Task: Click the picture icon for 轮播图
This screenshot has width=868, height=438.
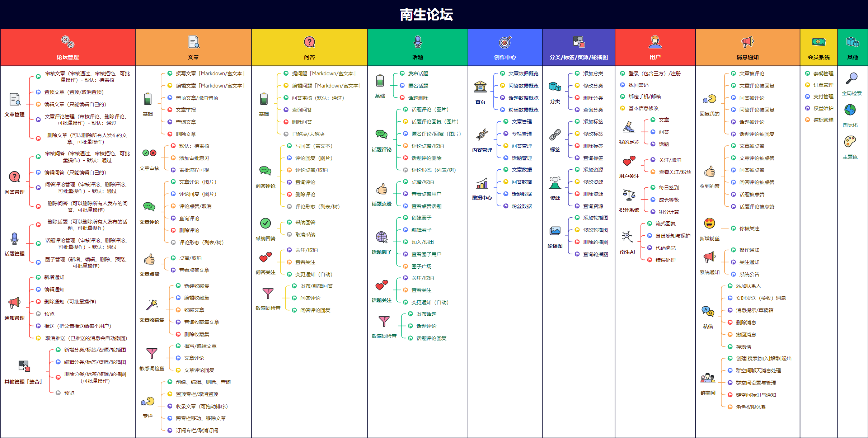Action: click(555, 231)
